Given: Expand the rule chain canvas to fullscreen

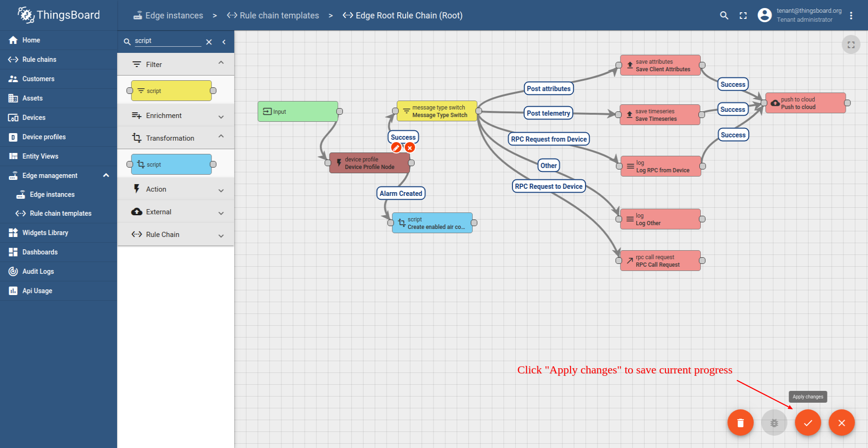Looking at the screenshot, I should (x=851, y=45).
